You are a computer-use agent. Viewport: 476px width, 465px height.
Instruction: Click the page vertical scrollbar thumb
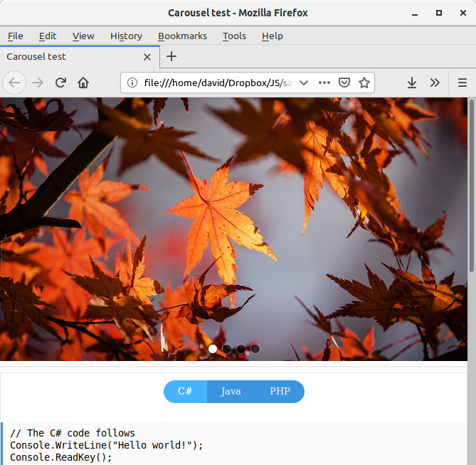[472, 185]
